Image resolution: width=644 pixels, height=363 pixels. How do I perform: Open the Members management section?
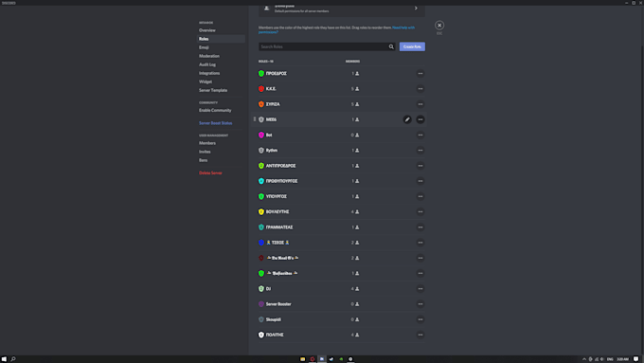[207, 143]
